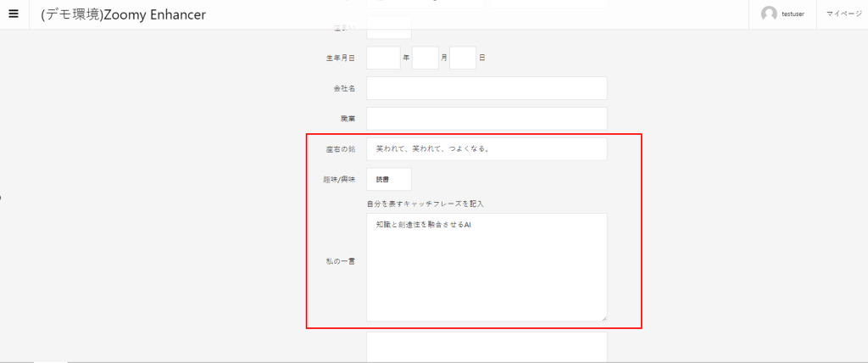The image size is (868, 363).
Task: Open the マイページ link
Action: click(x=843, y=14)
